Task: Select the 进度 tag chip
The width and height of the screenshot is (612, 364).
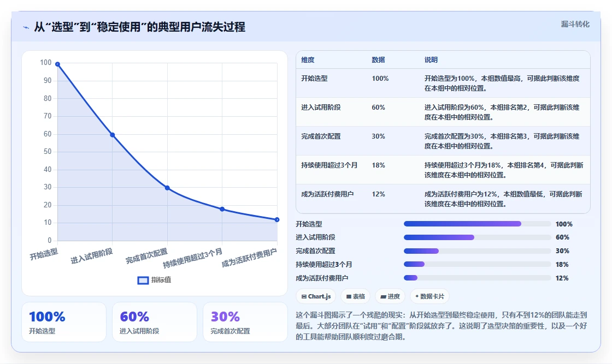Action: click(390, 296)
